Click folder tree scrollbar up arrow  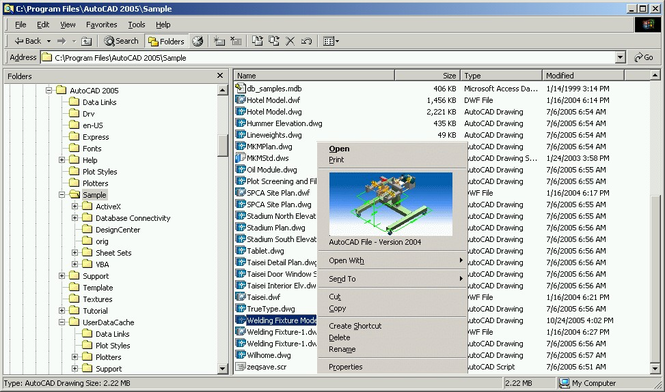coord(223,90)
